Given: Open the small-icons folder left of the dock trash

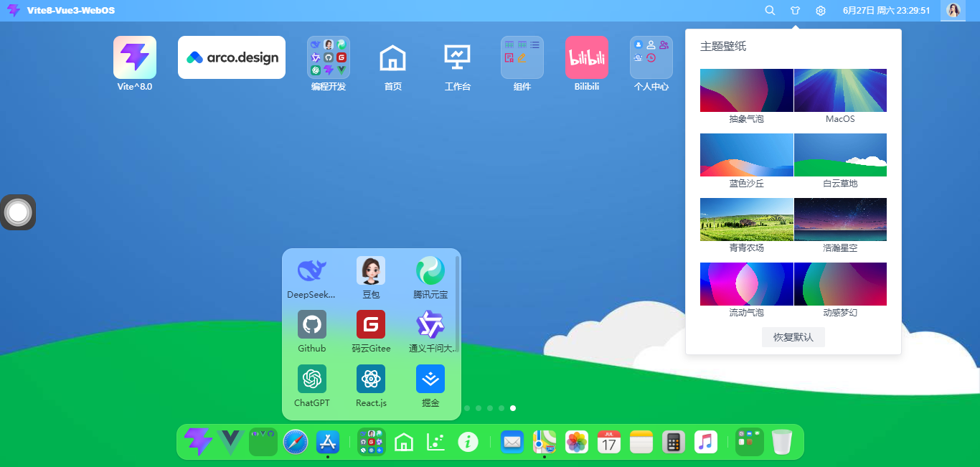Looking at the screenshot, I should tap(750, 442).
